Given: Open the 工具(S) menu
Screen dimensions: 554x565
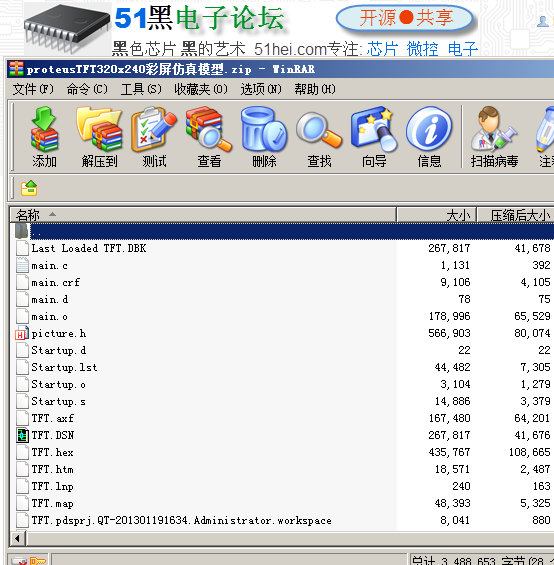Looking at the screenshot, I should coord(141,89).
